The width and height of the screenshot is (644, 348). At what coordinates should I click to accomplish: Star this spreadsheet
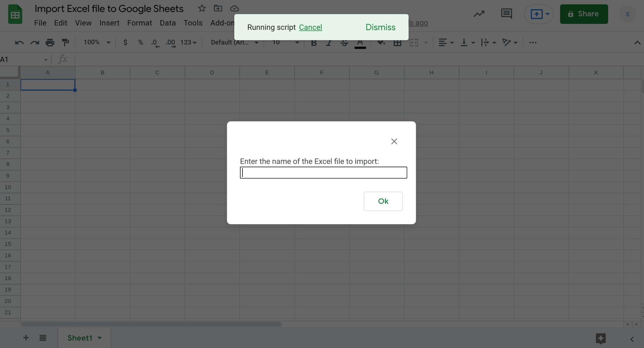click(202, 8)
